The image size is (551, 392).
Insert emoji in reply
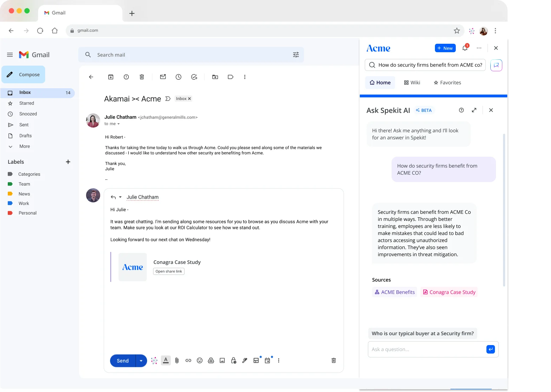(x=200, y=361)
